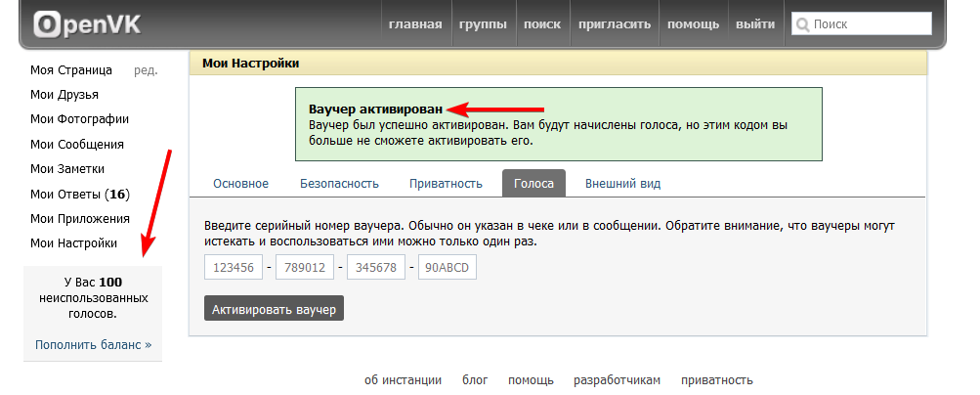This screenshot has width=980, height=395.
Task: Open the пригласить header link
Action: (x=616, y=24)
